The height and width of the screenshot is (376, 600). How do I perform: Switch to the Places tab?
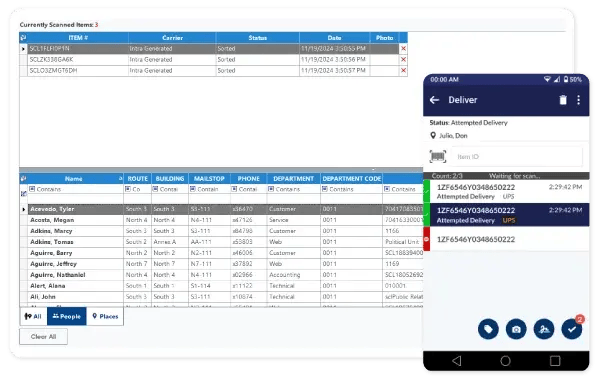[105, 316]
